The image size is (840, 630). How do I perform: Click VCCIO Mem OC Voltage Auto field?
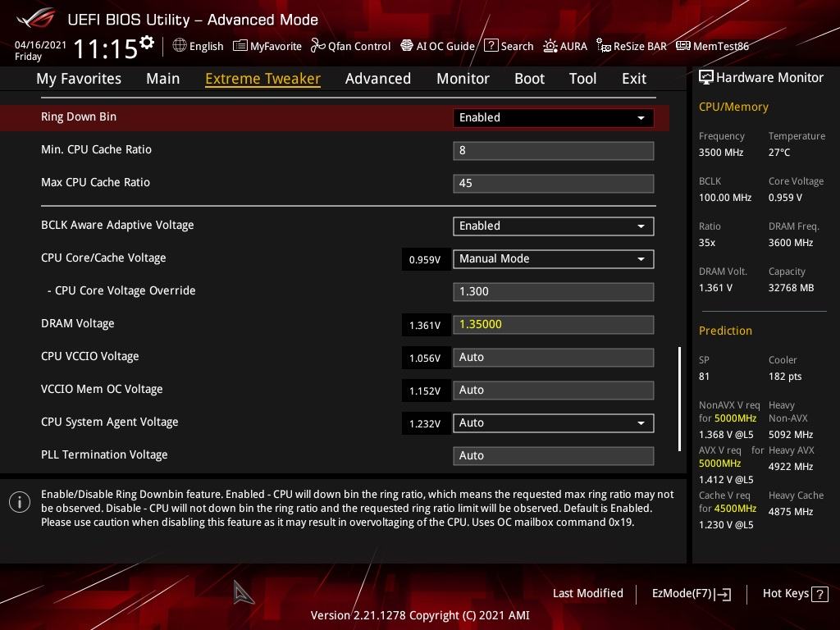pyautogui.click(x=553, y=390)
